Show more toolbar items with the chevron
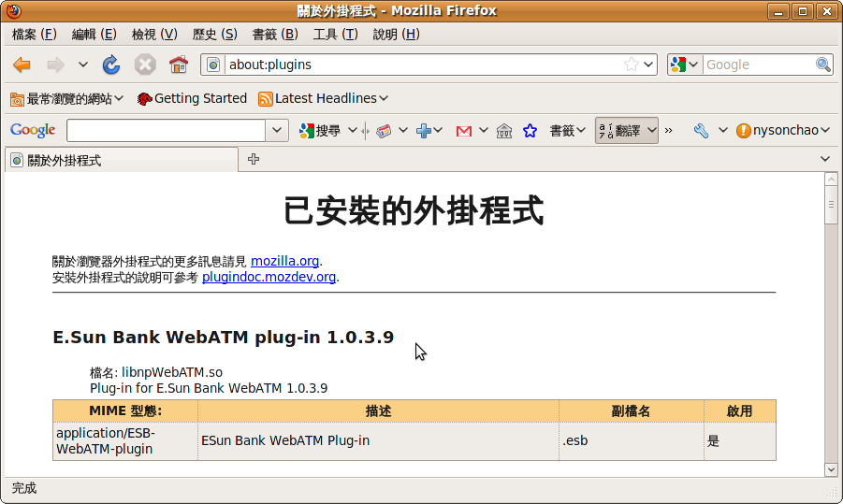The width and height of the screenshot is (843, 504). (x=668, y=131)
